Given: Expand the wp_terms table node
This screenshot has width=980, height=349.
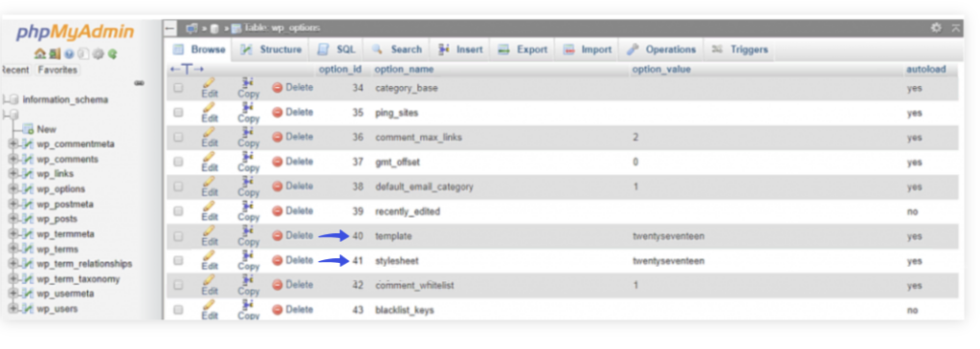Looking at the screenshot, I should pyautogui.click(x=13, y=250).
